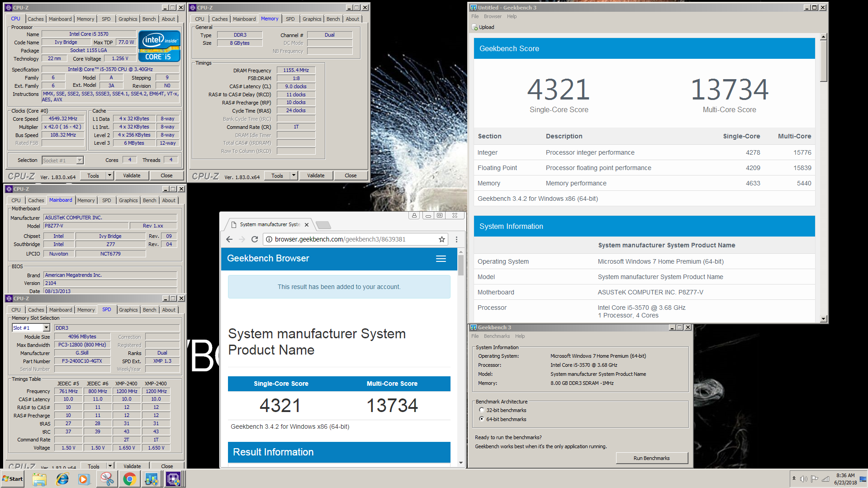This screenshot has width=868, height=488.
Task: Click the Action Center flag icon
Action: (x=814, y=479)
